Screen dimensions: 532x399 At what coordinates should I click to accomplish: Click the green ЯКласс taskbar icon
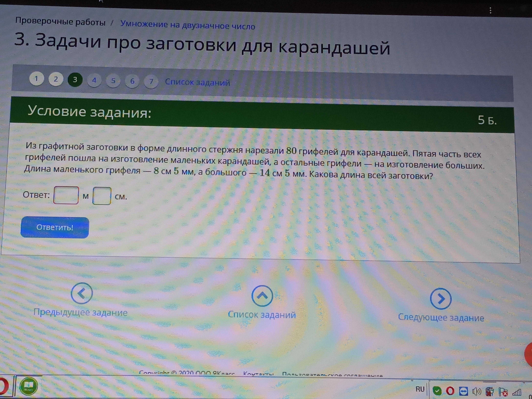pos(29,386)
